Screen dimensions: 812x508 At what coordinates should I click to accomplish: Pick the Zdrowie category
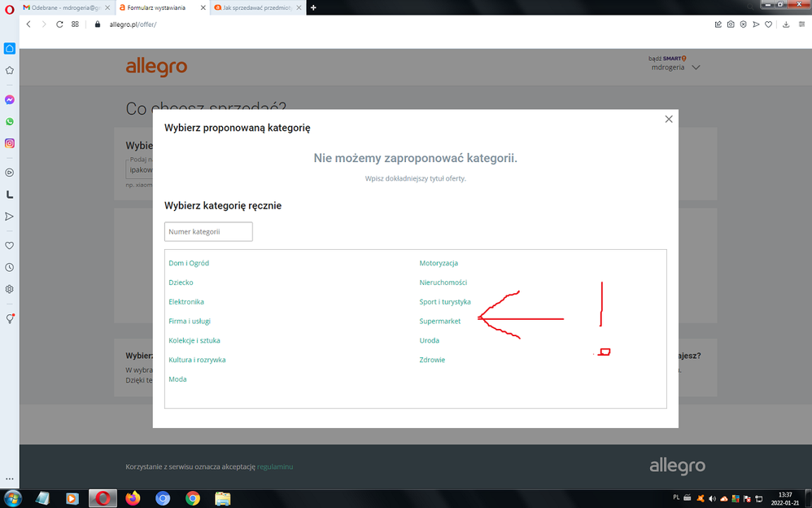(x=432, y=360)
